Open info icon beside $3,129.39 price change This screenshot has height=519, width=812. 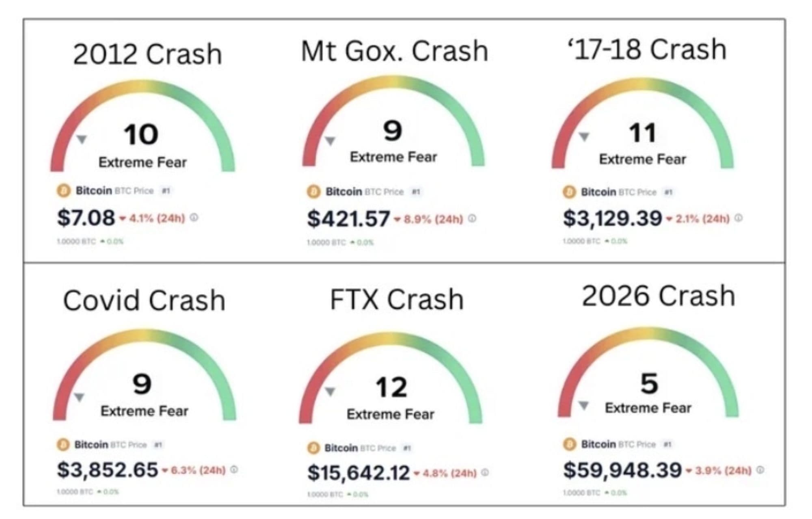pyautogui.click(x=739, y=218)
